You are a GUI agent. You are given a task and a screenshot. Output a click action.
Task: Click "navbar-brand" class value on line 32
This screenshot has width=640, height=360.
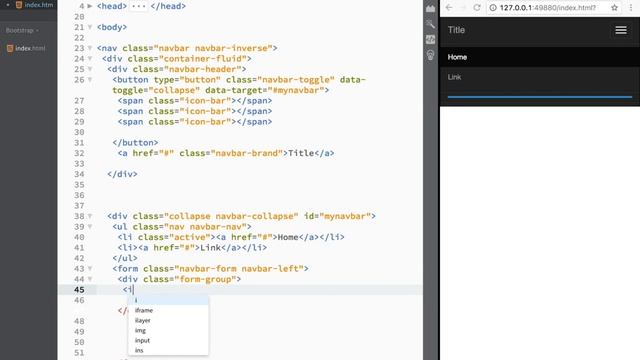click(x=247, y=153)
